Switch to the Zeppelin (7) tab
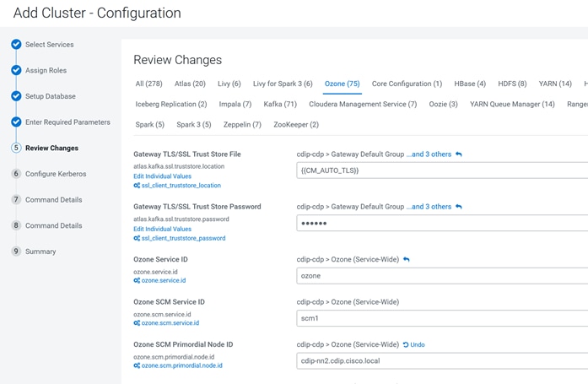 click(x=242, y=125)
